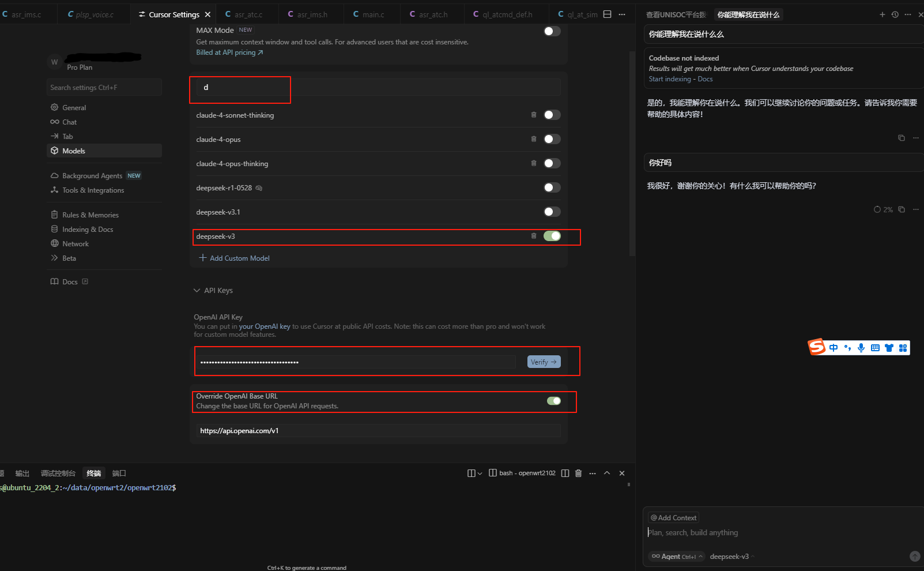Delete the claude-4-sonnet-thinking model via trash icon
This screenshot has height=571, width=924.
tap(534, 115)
